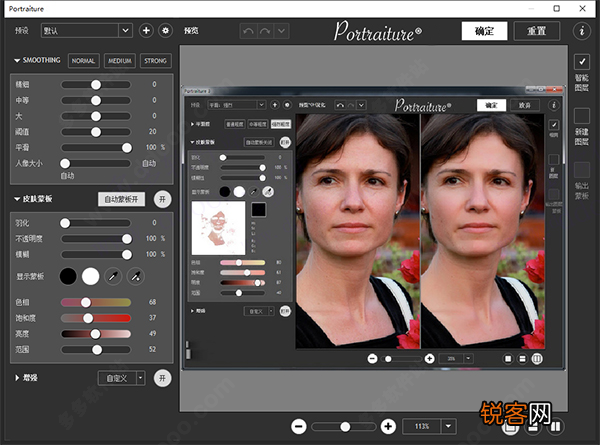Click the undo arrow in preview toolbar
The width and height of the screenshot is (600, 445).
pyautogui.click(x=248, y=31)
